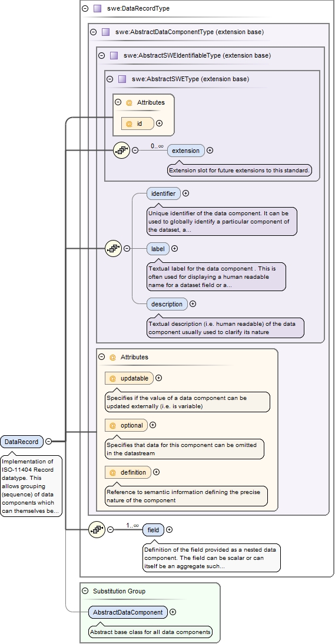Select the identifier element
The image size is (335, 644).
(164, 193)
